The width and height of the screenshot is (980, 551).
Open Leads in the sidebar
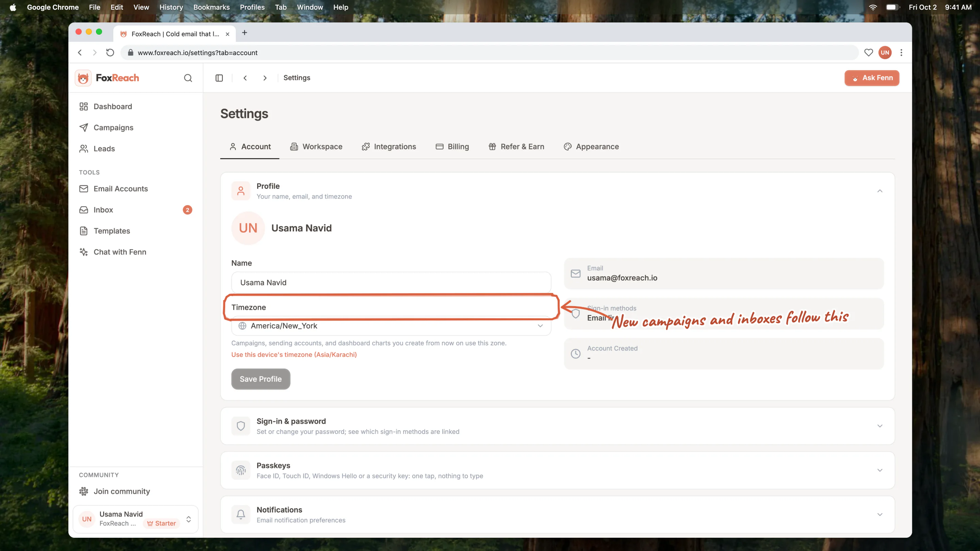tap(135, 149)
